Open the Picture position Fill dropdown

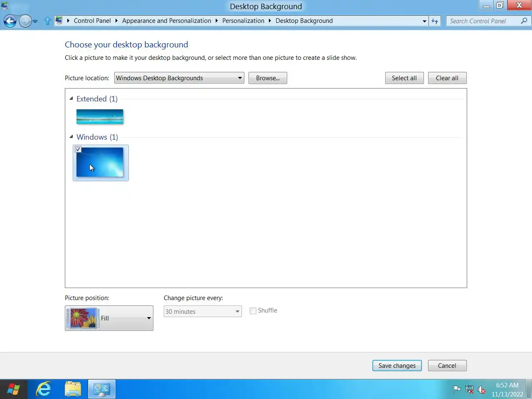109,318
